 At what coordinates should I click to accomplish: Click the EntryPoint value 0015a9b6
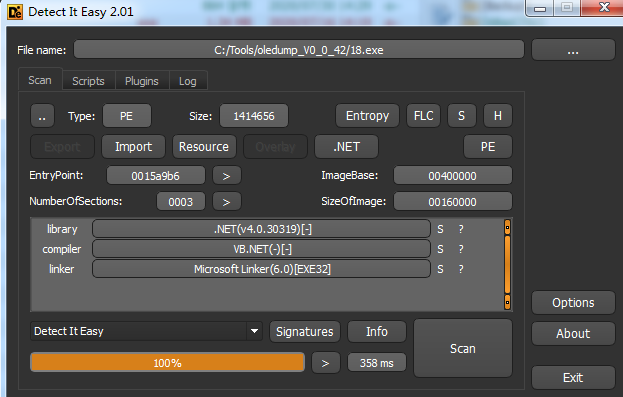pos(156,176)
